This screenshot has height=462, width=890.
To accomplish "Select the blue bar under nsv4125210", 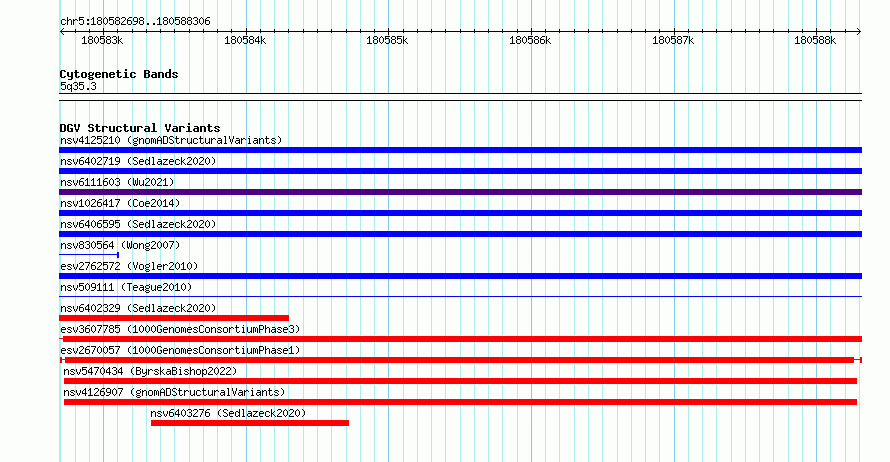I will tap(460, 150).
